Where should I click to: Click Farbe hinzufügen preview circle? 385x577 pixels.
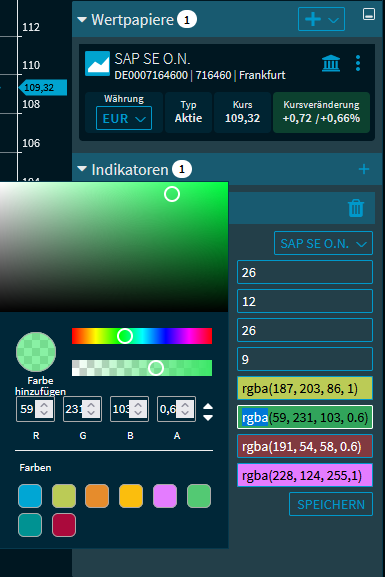pos(36,352)
